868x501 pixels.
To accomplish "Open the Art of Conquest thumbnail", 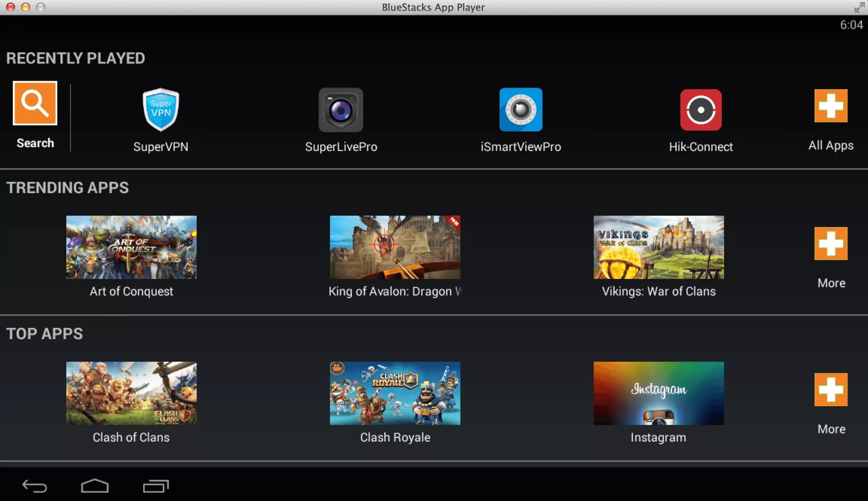I will (131, 247).
